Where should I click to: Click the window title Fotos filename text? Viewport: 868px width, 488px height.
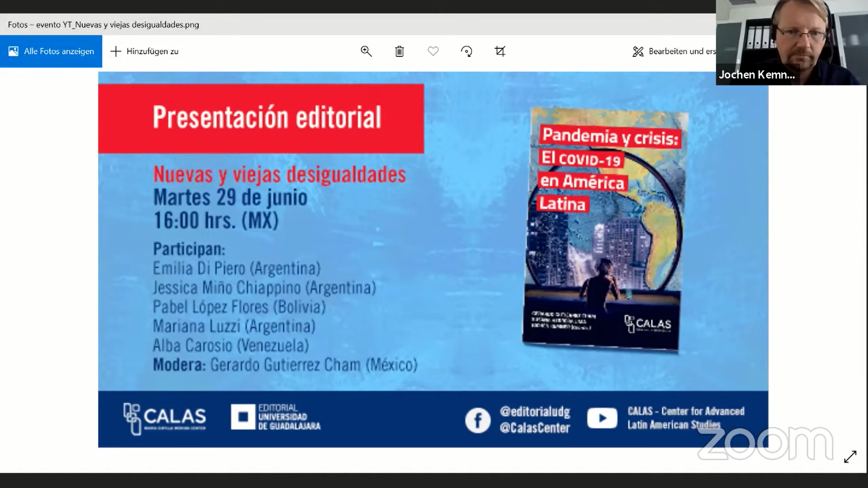(x=104, y=25)
